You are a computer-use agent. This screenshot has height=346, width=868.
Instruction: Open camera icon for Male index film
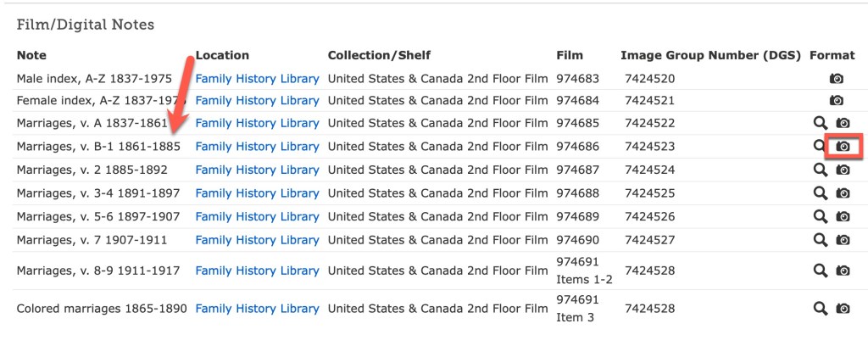(837, 79)
